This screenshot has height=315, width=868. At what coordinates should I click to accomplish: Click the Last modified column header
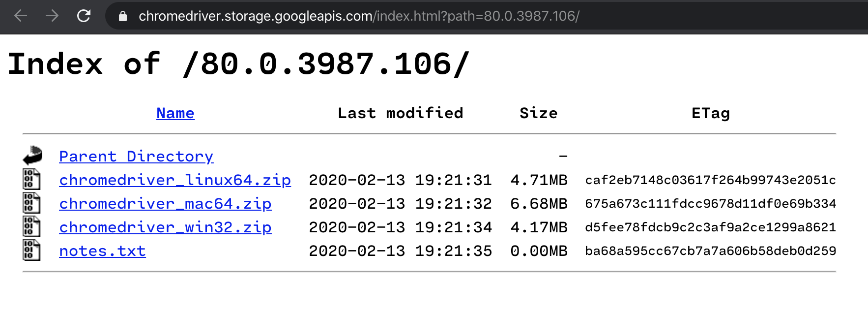point(401,113)
